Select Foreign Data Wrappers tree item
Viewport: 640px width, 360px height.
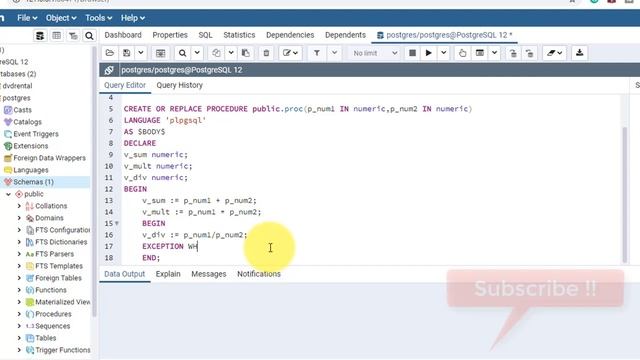coord(49,158)
